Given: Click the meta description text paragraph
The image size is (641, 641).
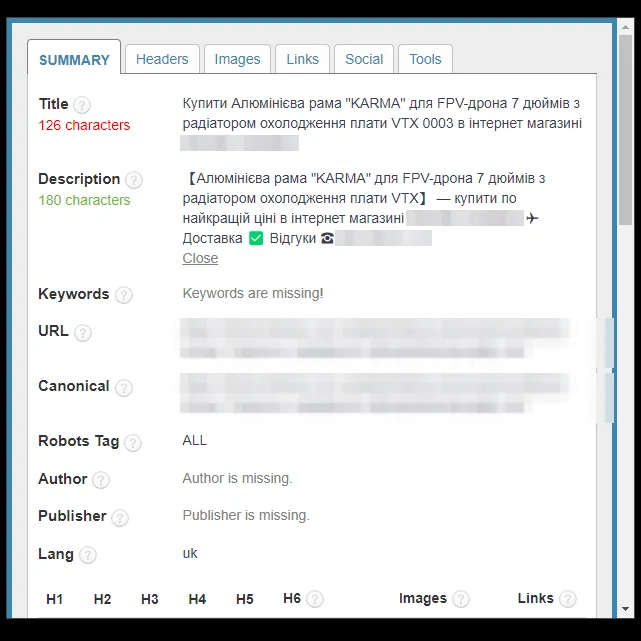Looking at the screenshot, I should [364, 208].
